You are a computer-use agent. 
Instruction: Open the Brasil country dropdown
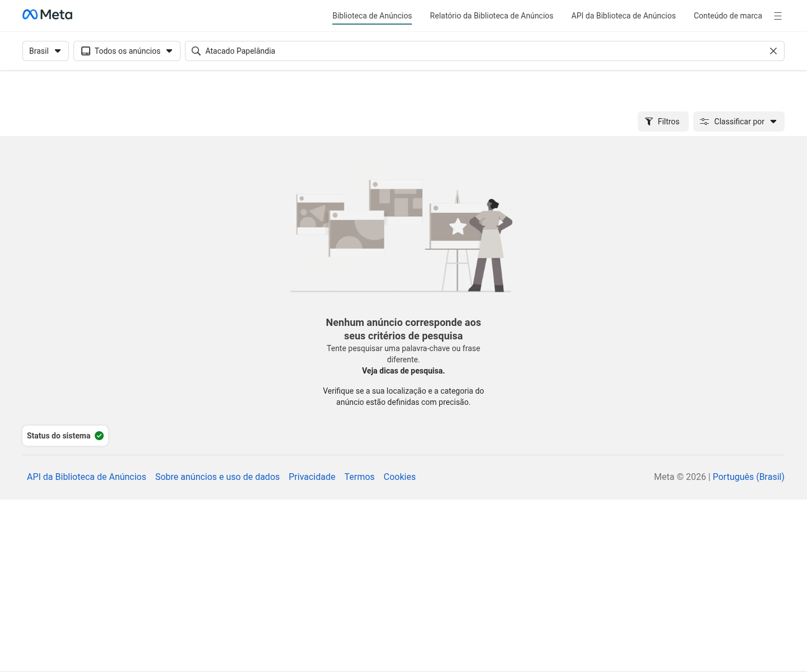coord(45,51)
